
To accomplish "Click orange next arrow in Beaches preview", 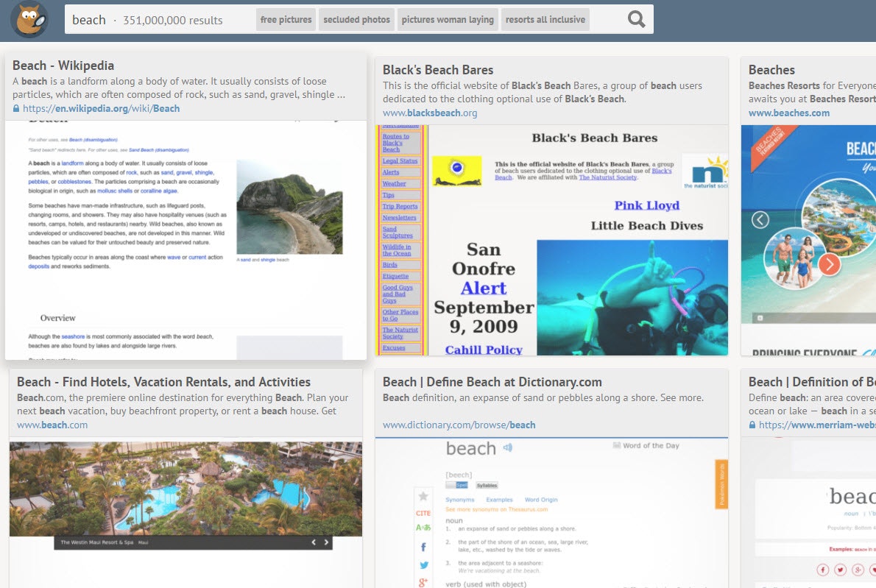I will (x=830, y=263).
